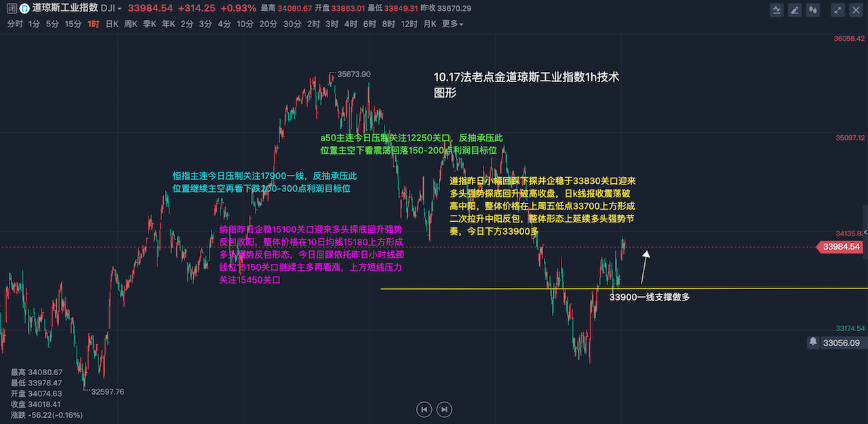868x424 pixels.
Task: Click the 涨跌 -56.22(-0.16%) readout
Action: [47, 415]
